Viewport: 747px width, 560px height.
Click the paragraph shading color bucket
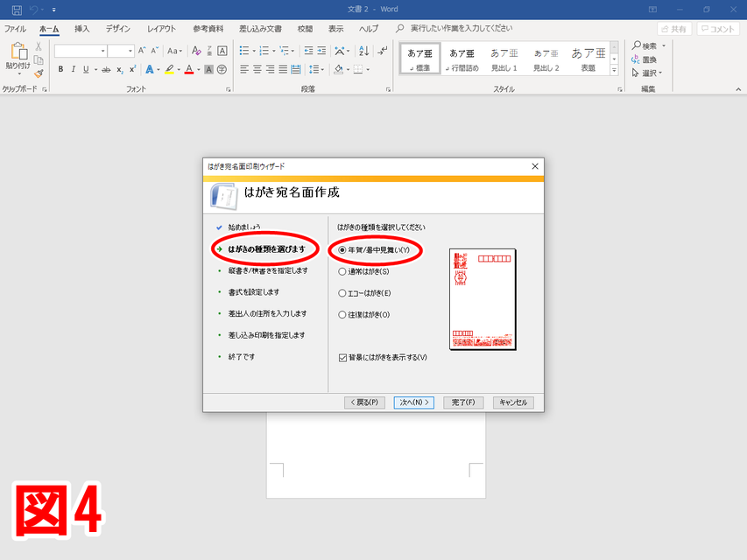pyautogui.click(x=338, y=69)
